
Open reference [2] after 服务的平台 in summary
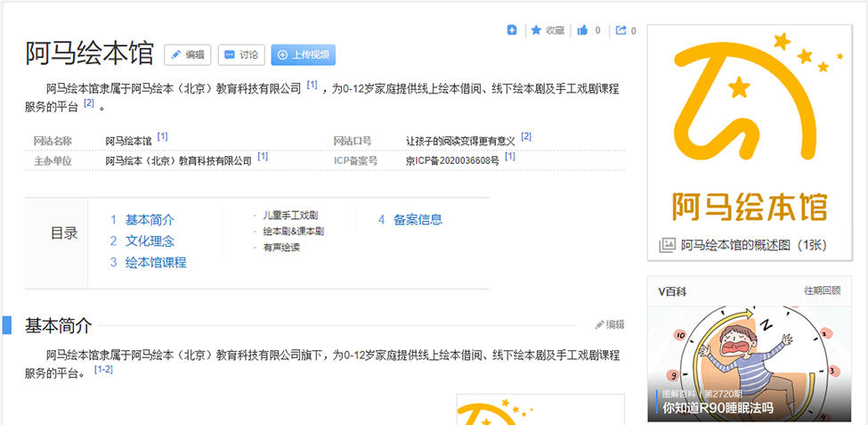[x=89, y=103]
